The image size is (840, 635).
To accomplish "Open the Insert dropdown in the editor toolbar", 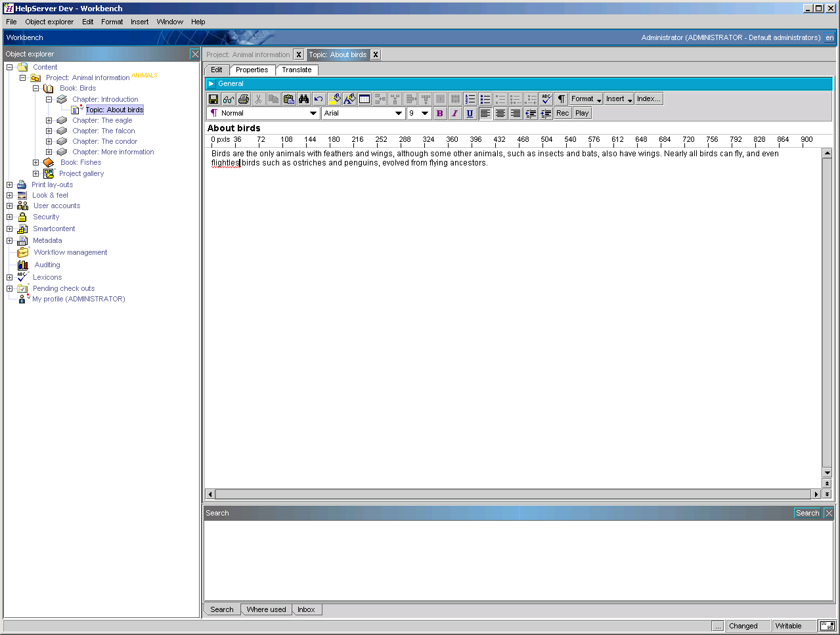I will click(619, 99).
